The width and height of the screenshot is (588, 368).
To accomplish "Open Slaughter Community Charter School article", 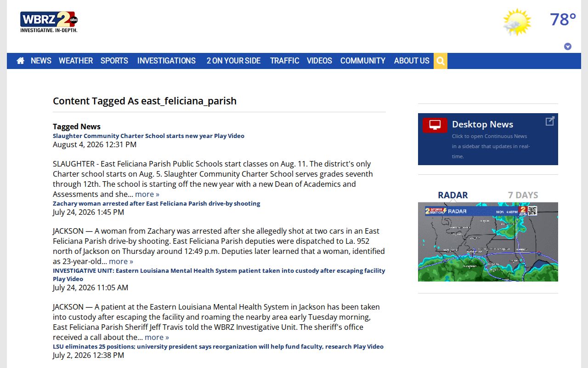I will (x=148, y=136).
